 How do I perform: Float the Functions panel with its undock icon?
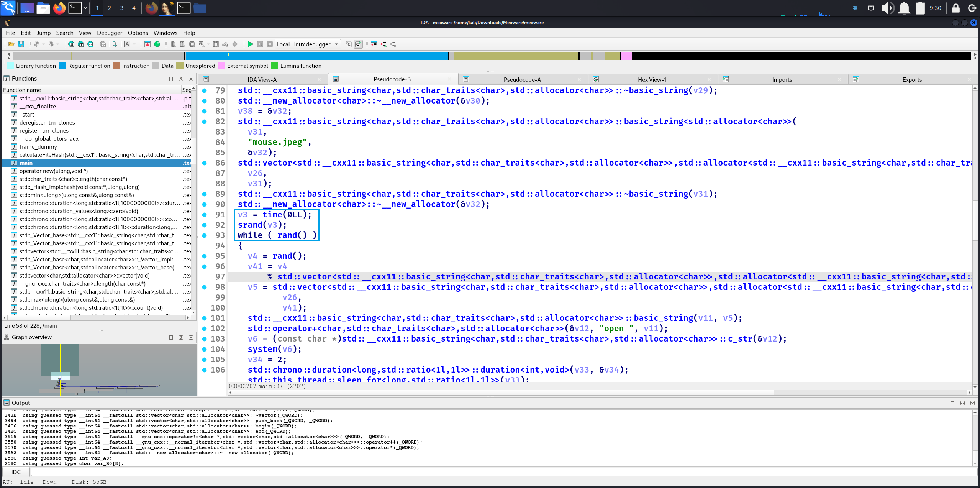[181, 79]
